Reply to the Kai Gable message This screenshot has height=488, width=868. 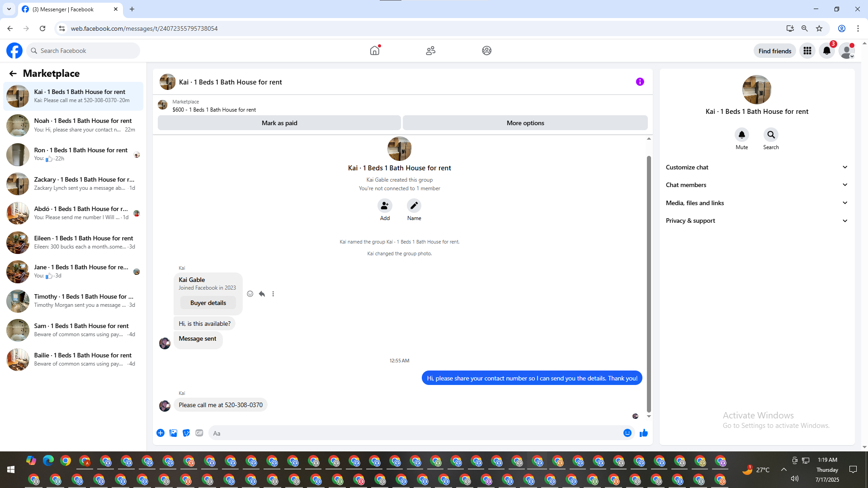coord(262,294)
